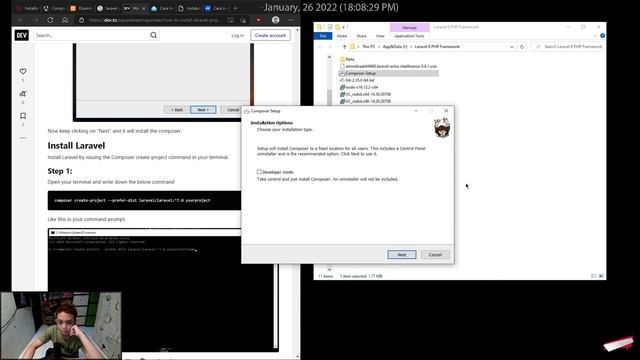Click Cancel in Composer Setup
The image size is (640, 360).
(435, 255)
